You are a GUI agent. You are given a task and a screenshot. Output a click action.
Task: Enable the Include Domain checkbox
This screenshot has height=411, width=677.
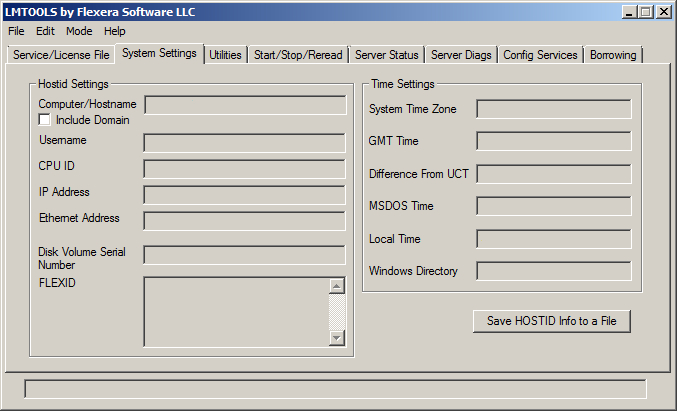pyautogui.click(x=44, y=120)
